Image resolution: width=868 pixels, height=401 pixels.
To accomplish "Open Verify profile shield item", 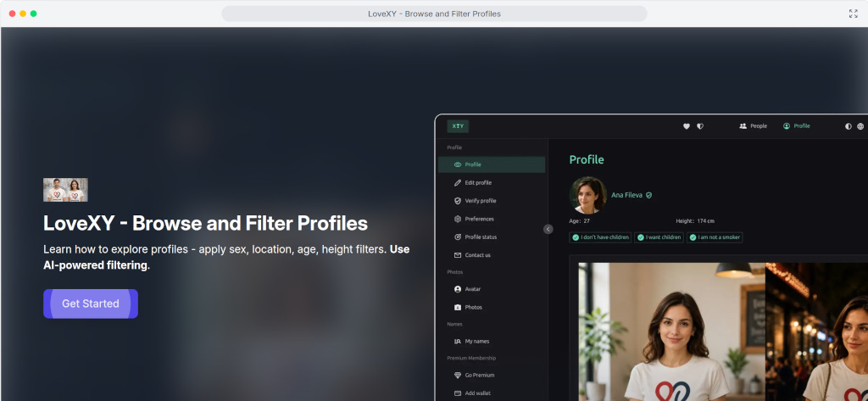I will (x=492, y=201).
